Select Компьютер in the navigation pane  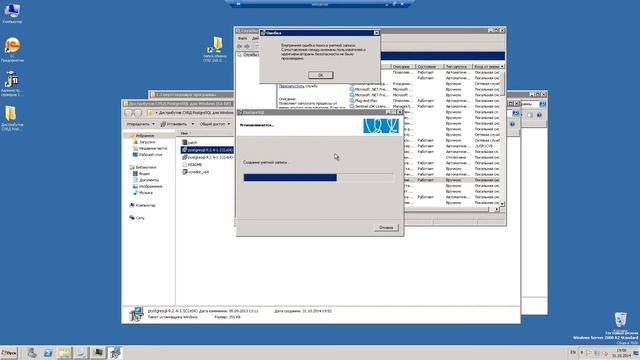tap(142, 205)
